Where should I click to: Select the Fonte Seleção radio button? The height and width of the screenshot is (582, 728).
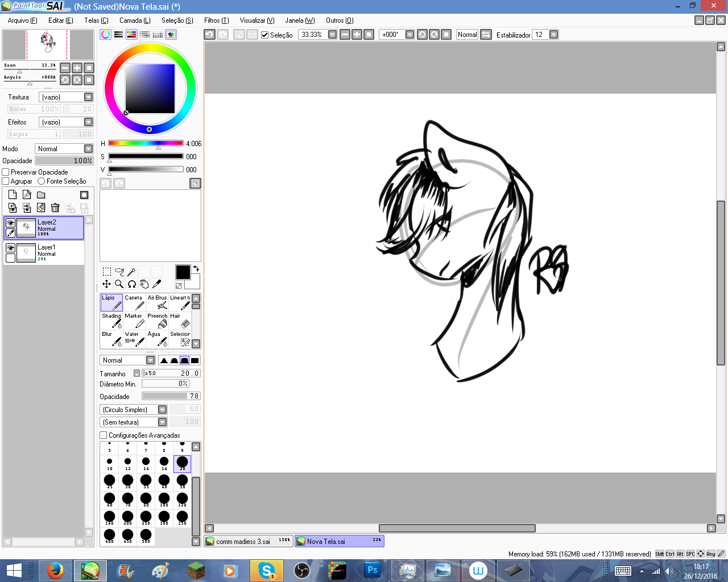coord(41,181)
